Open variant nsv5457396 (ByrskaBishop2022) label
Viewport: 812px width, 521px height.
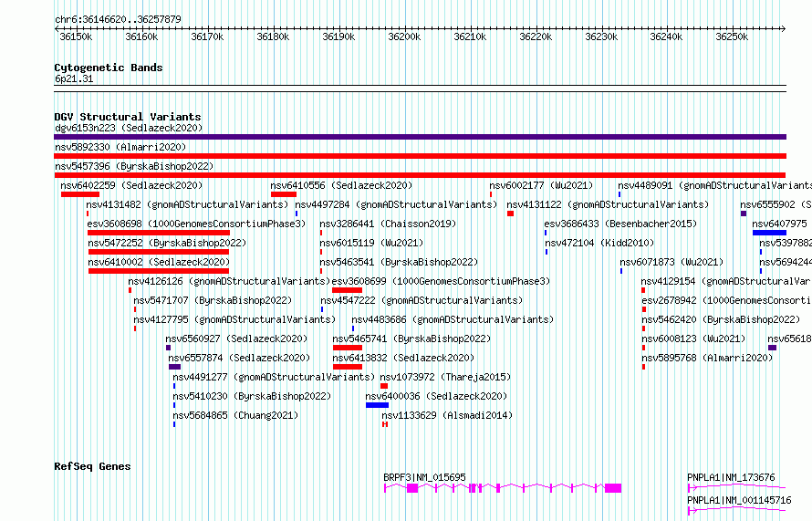[x=134, y=166]
